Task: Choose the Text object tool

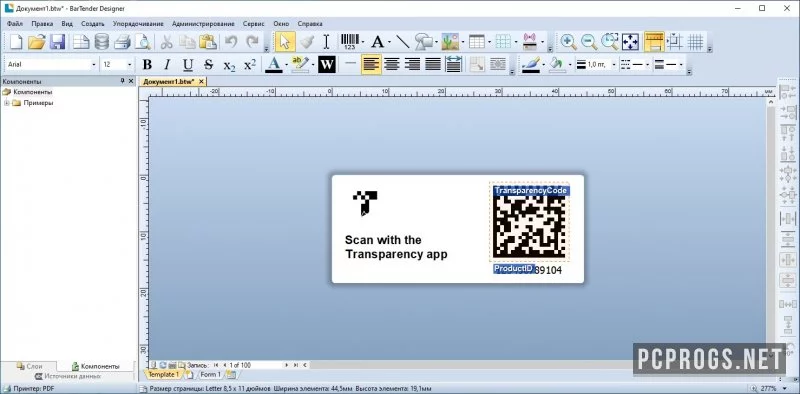Action: click(377, 42)
